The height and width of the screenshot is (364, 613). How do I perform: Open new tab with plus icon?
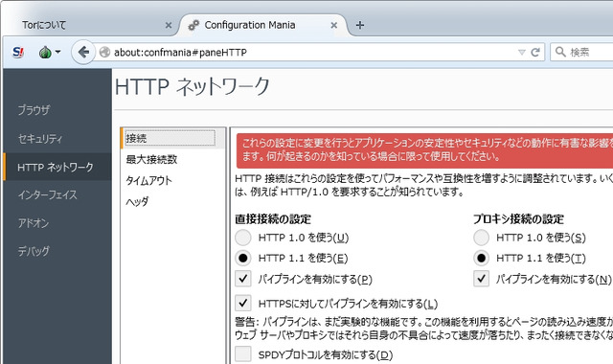point(360,25)
